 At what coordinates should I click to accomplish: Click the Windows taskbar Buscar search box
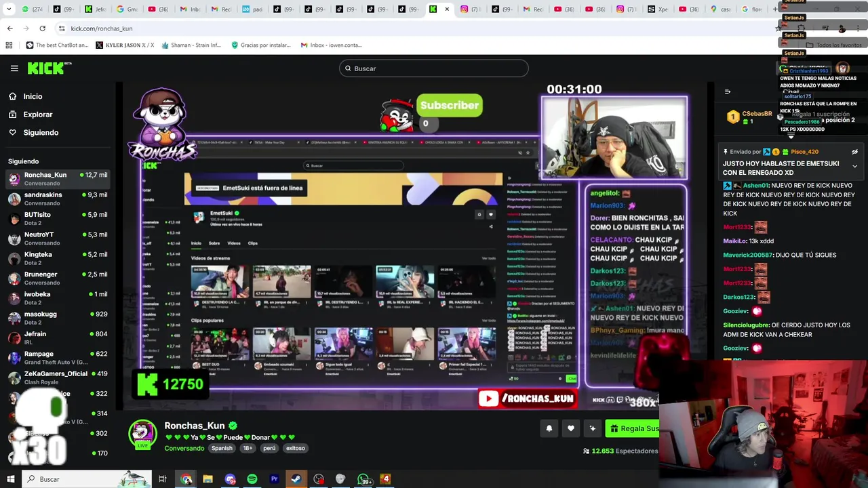(87, 479)
